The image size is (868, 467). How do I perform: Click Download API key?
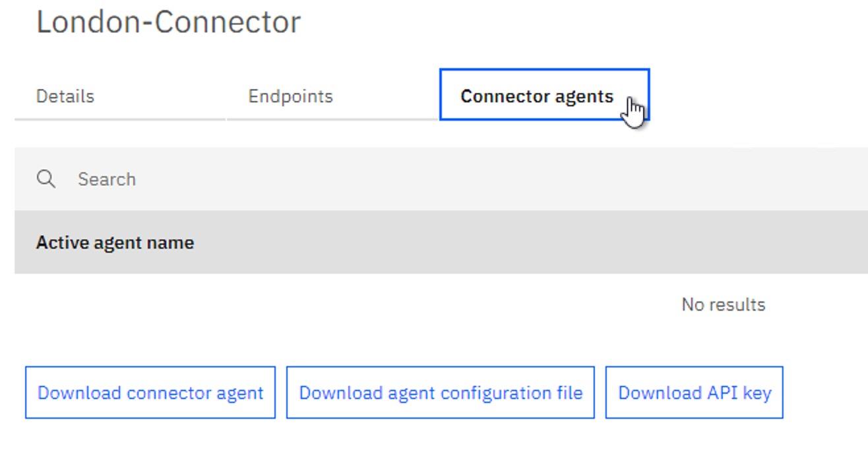[x=694, y=392]
